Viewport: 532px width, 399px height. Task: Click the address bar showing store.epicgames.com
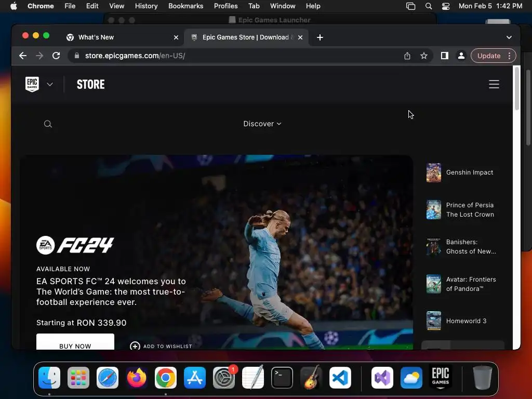click(237, 56)
